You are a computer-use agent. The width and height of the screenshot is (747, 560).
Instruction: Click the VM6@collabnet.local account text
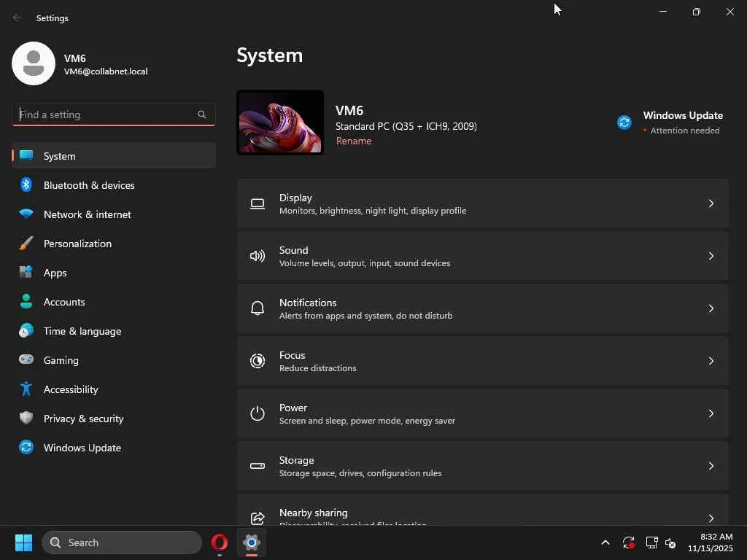tap(106, 71)
